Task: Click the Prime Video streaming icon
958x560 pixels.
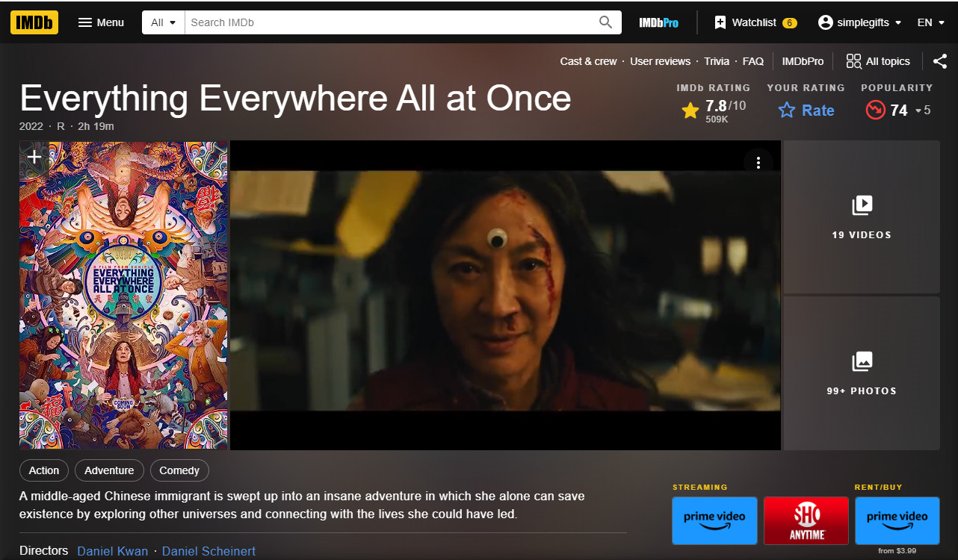Action: pyautogui.click(x=714, y=520)
